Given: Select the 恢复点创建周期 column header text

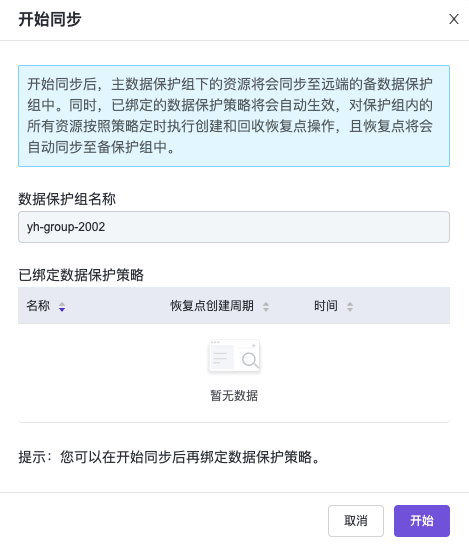Looking at the screenshot, I should [212, 306].
